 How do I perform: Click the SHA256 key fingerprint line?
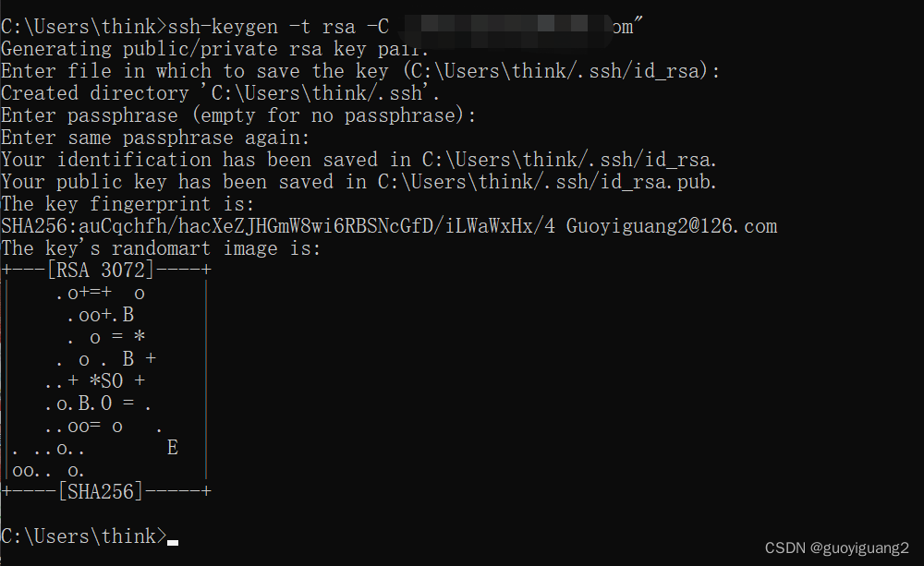[x=389, y=226]
